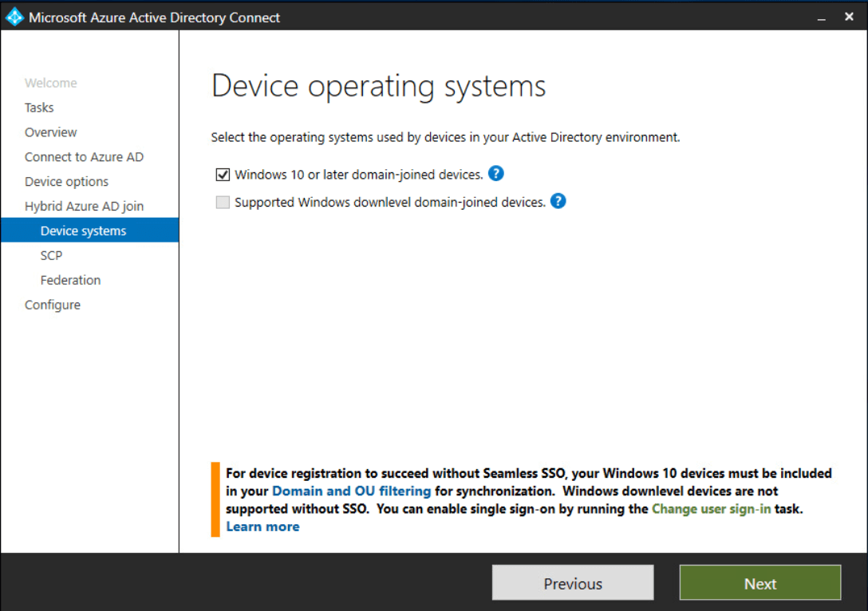
Task: Click the Previous button
Action: 572,582
